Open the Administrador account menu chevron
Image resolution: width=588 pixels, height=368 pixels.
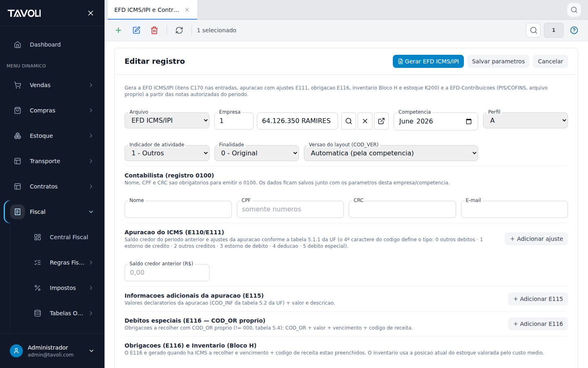(91, 351)
